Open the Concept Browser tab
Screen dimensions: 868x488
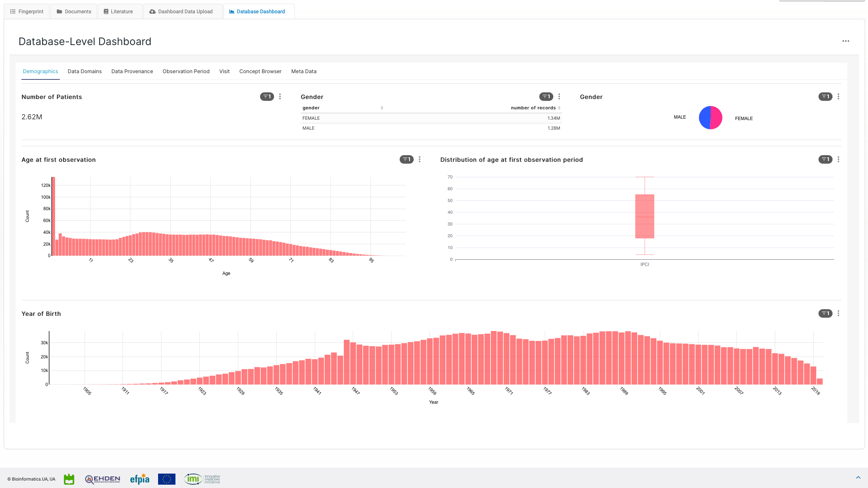pyautogui.click(x=260, y=71)
